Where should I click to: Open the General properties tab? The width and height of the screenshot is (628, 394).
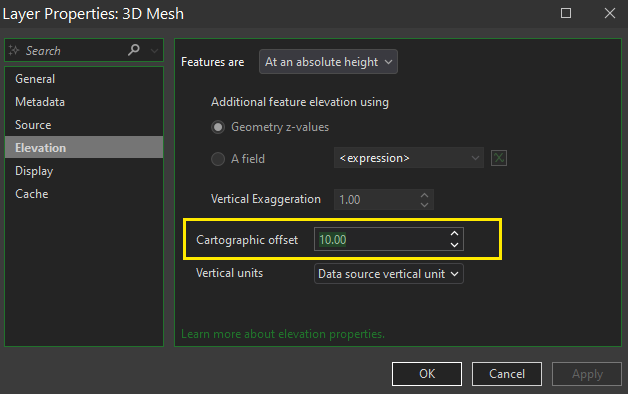click(84, 79)
